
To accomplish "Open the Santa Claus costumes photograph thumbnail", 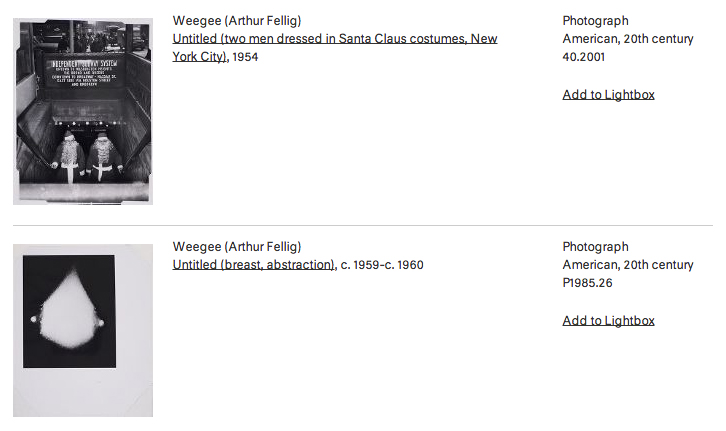I will point(83,110).
